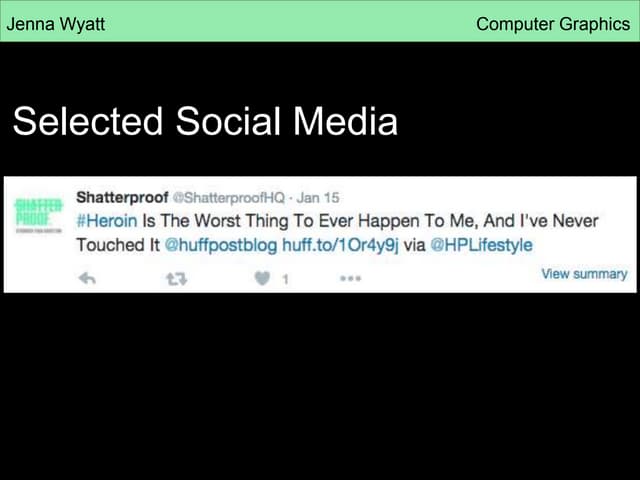The width and height of the screenshot is (640, 480).
Task: Open the View summary link
Action: click(584, 274)
